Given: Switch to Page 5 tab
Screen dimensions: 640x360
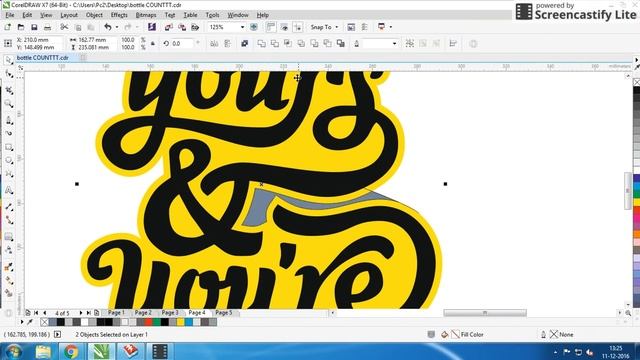Looking at the screenshot, I should coord(223,313).
